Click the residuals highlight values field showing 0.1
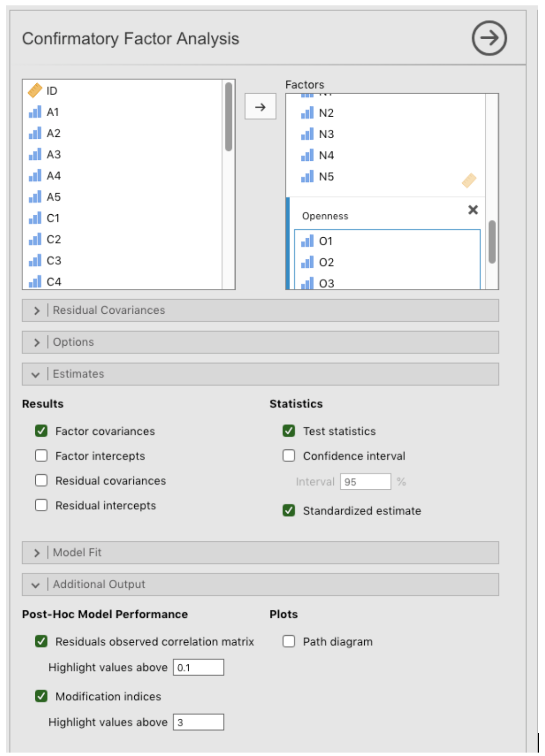The image size is (545, 756). pyautogui.click(x=198, y=667)
